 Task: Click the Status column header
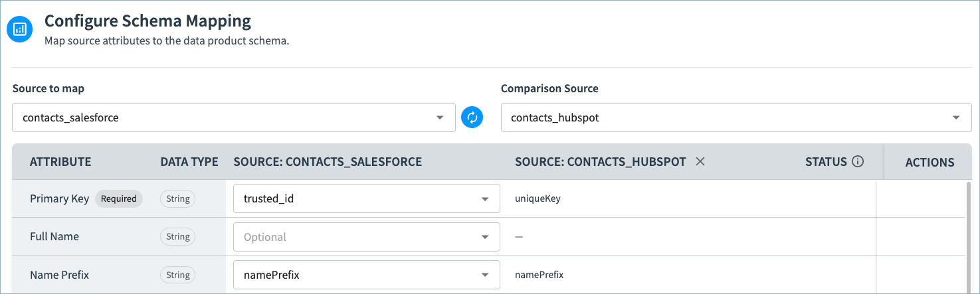tap(826, 161)
